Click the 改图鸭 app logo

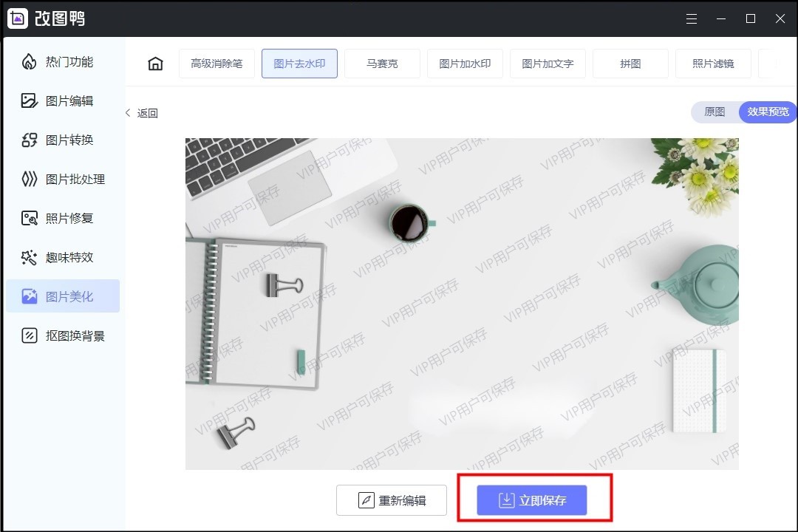pyautogui.click(x=17, y=18)
